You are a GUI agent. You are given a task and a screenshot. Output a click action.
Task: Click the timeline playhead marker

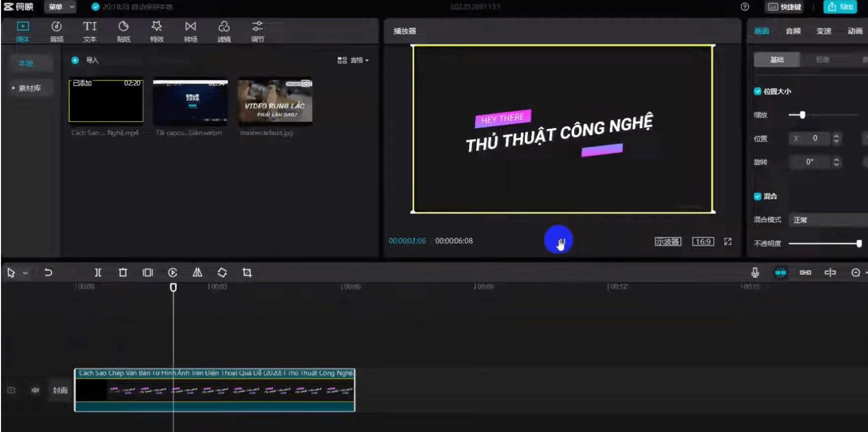tap(173, 287)
